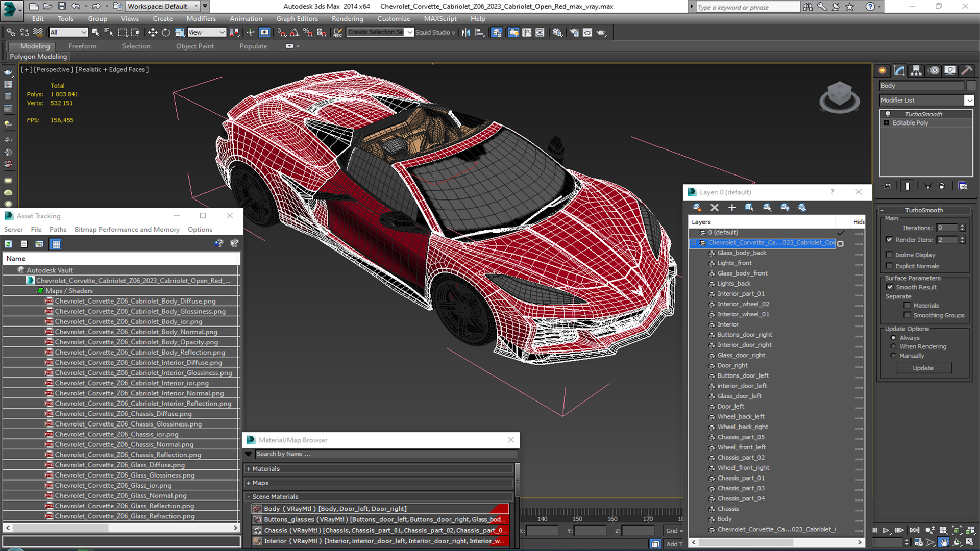Open the Rendering menu
Image resolution: width=980 pixels, height=551 pixels.
pos(348,18)
